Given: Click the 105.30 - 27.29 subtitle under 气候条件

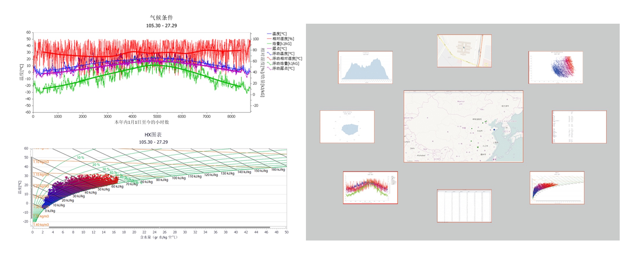Looking at the screenshot, I should 161,25.
